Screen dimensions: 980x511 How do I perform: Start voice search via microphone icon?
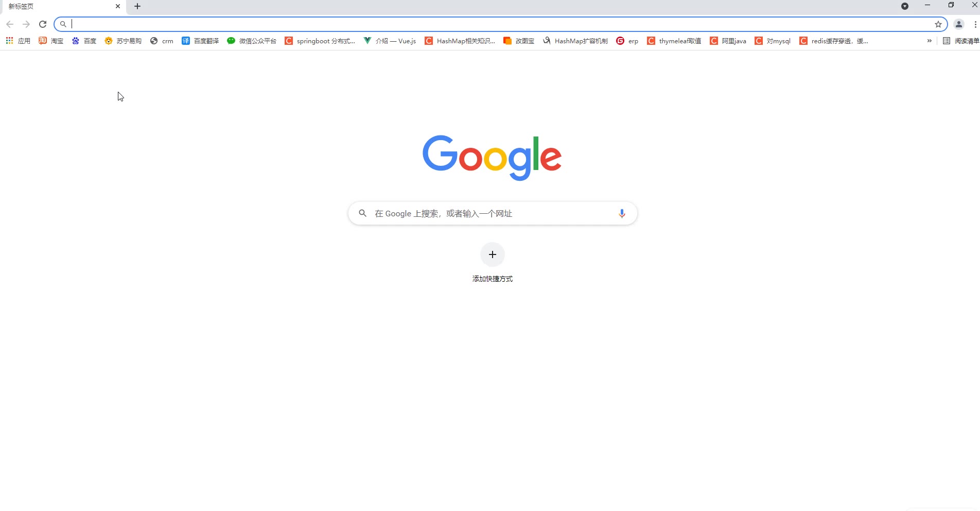(x=622, y=213)
